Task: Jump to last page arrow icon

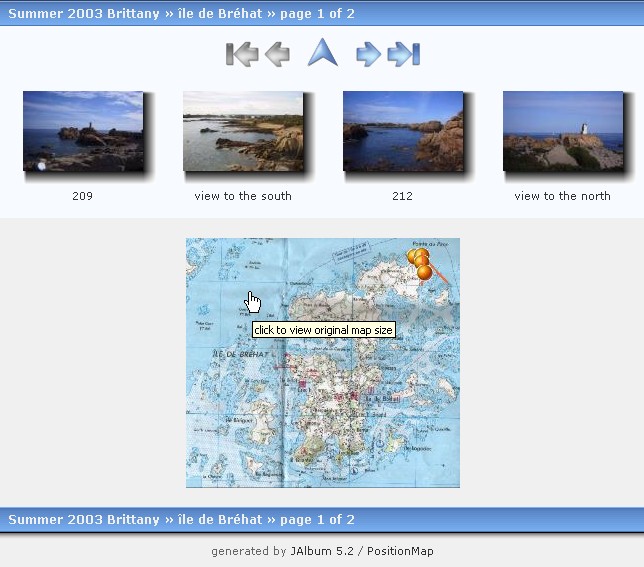Action: tap(404, 54)
